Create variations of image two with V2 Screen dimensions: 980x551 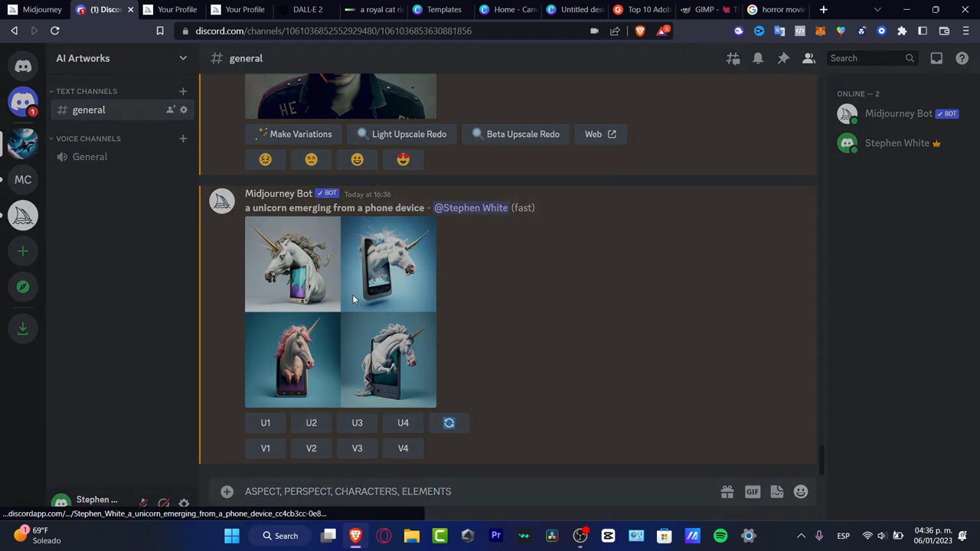point(312,448)
